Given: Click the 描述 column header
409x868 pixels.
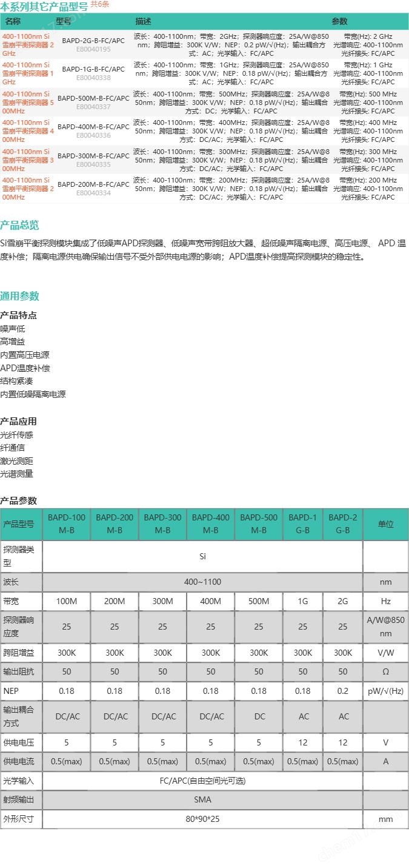Looking at the screenshot, I should click(144, 21).
